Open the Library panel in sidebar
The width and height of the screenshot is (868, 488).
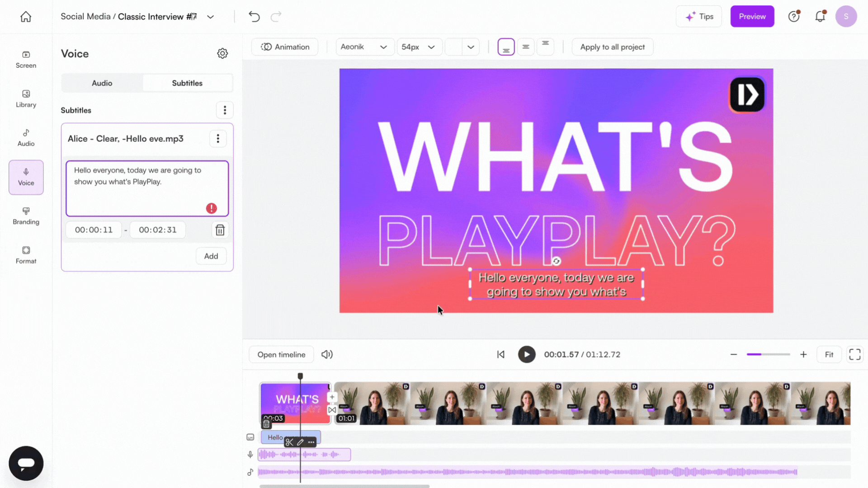pyautogui.click(x=26, y=99)
